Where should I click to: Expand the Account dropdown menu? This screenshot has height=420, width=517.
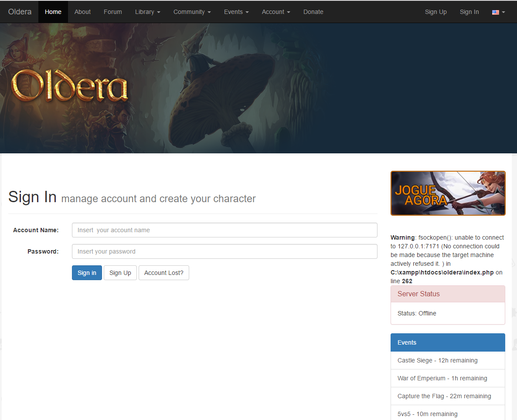click(276, 12)
